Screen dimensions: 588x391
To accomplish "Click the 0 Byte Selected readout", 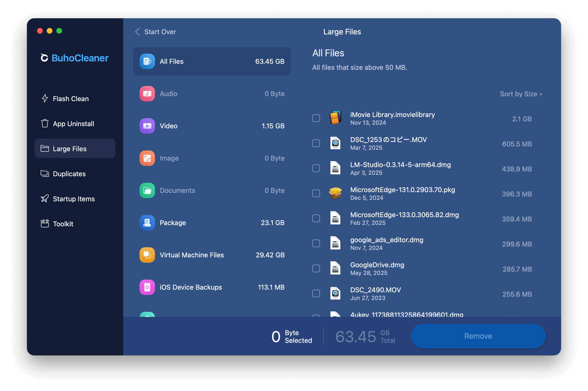I will click(292, 336).
